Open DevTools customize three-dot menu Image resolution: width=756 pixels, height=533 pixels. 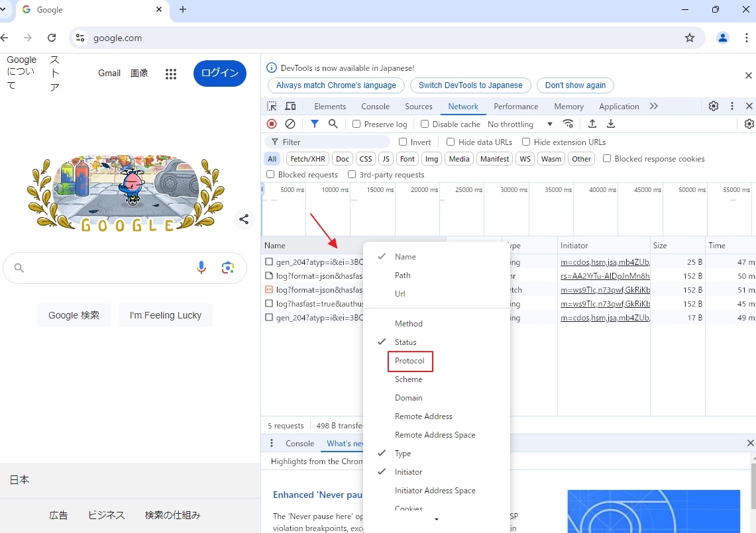732,106
